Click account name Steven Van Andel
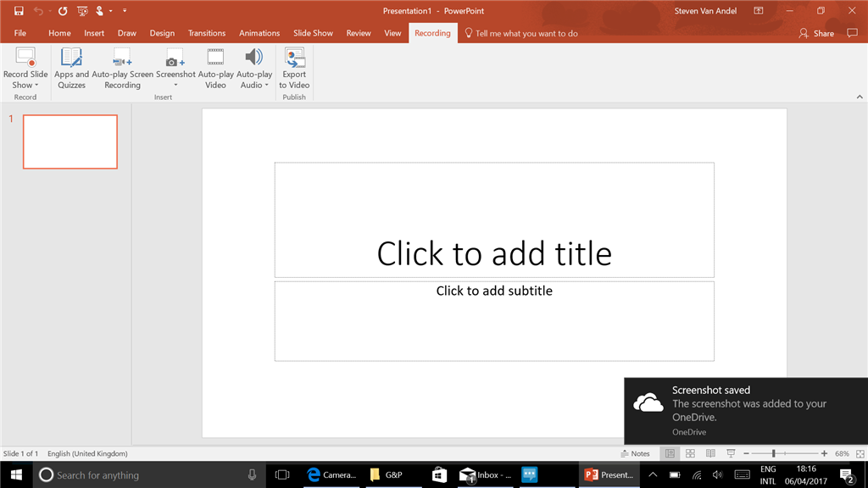868x488 pixels. [x=705, y=10]
